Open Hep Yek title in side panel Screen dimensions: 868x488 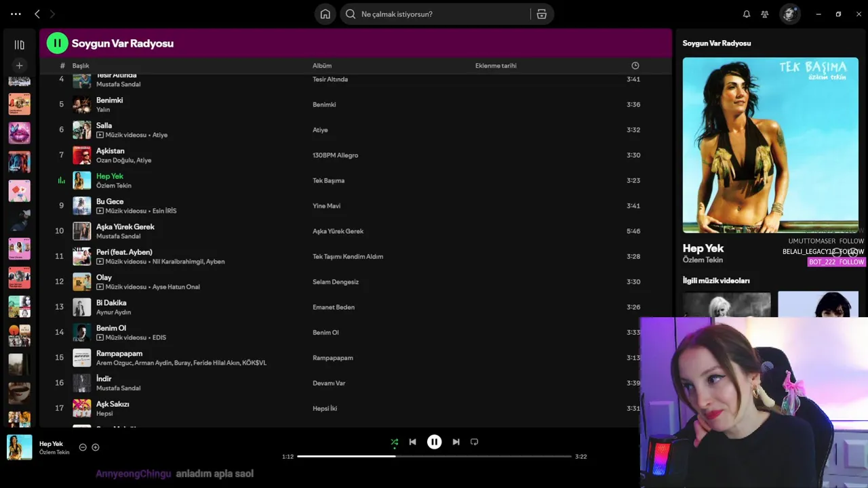click(703, 248)
